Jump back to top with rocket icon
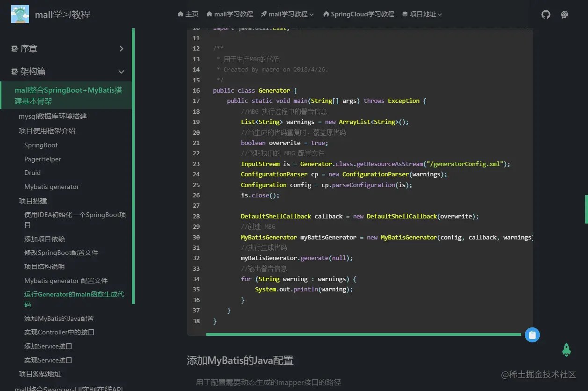Viewport: 588px width, 391px height. 566,350
